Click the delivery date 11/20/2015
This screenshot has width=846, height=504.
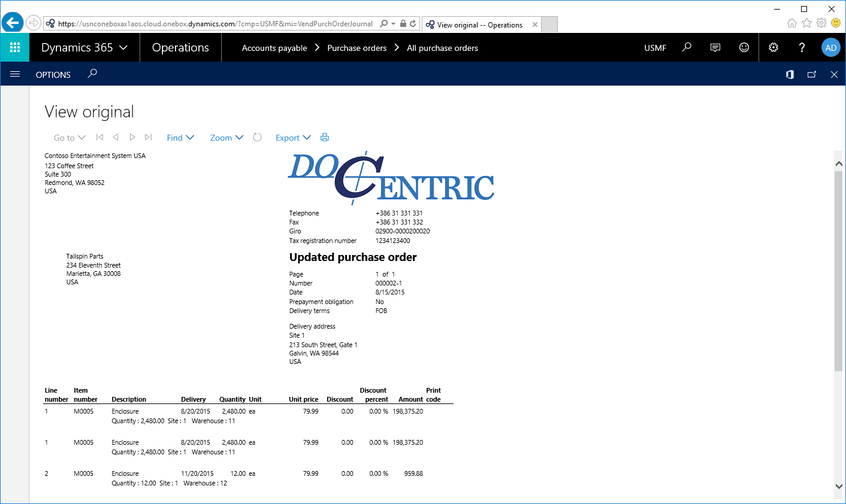197,473
